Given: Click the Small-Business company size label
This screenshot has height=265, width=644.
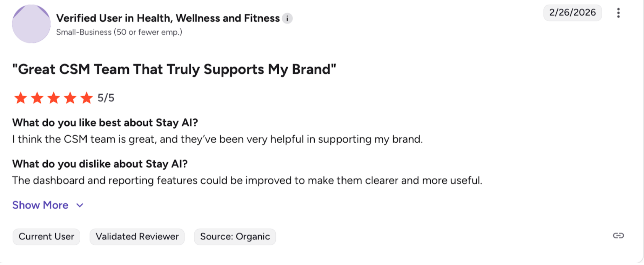Looking at the screenshot, I should tap(119, 32).
